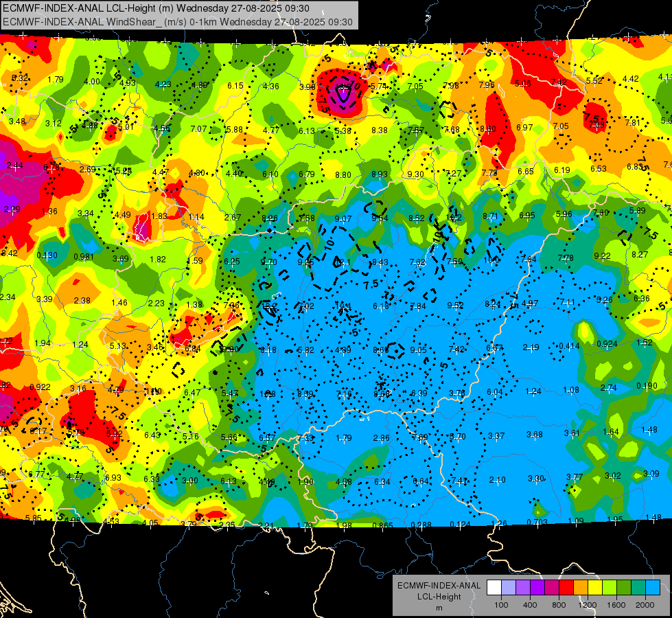The width and height of the screenshot is (672, 618).
Task: Click the wind shear value '7.81'
Action: click(x=633, y=123)
